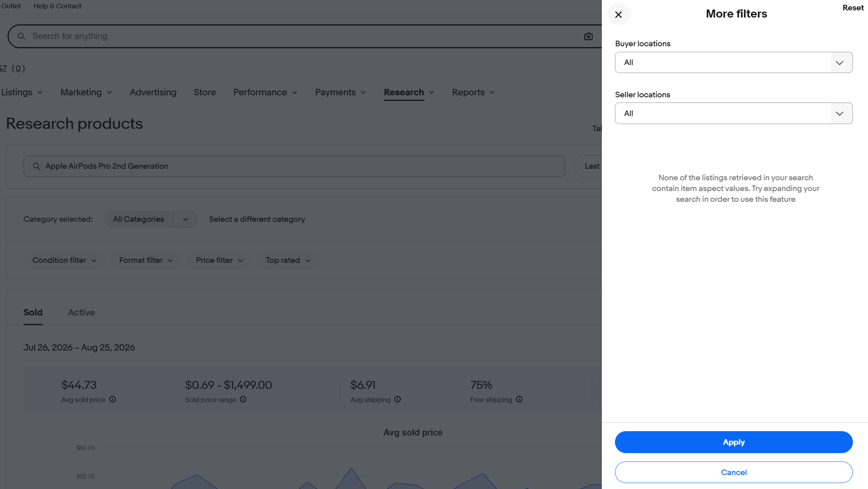Click the Jul 26, 2026 – Aug 25, 2026 date text
The image size is (868, 489).
79,347
